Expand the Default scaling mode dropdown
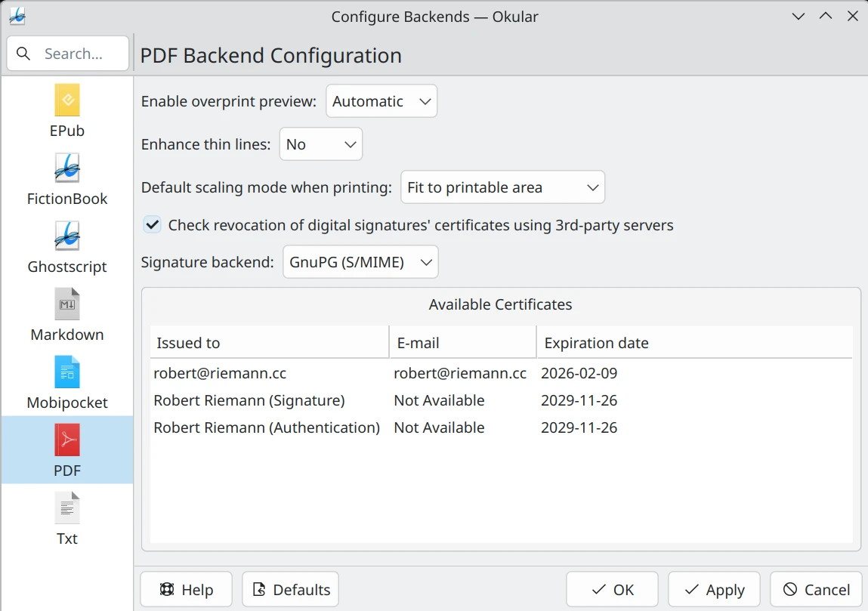Viewport: 868px width, 611px height. point(502,187)
